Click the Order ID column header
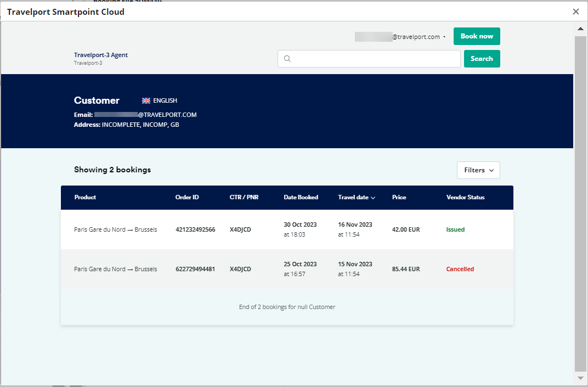588x387 pixels. pyautogui.click(x=187, y=197)
